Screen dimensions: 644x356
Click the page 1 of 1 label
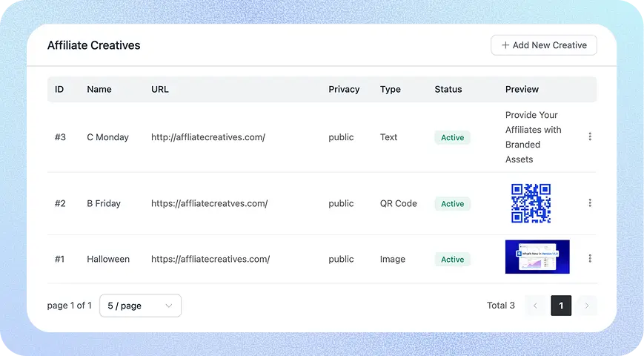point(70,306)
